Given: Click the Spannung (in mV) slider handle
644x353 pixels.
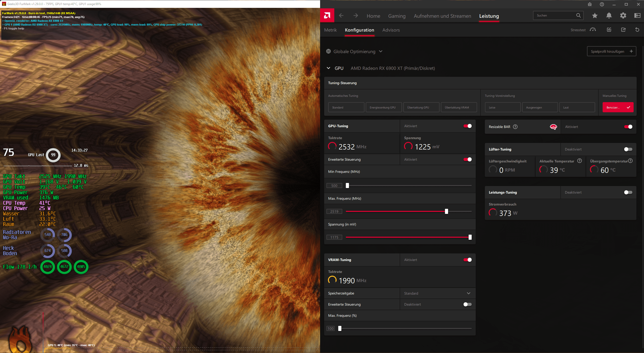Looking at the screenshot, I should click(470, 237).
